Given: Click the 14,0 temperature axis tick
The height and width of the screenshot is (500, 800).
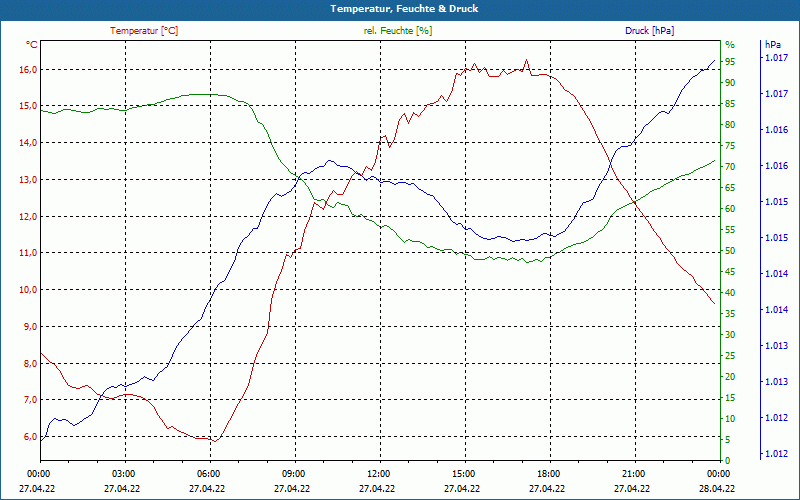Looking at the screenshot, I should [x=29, y=143].
